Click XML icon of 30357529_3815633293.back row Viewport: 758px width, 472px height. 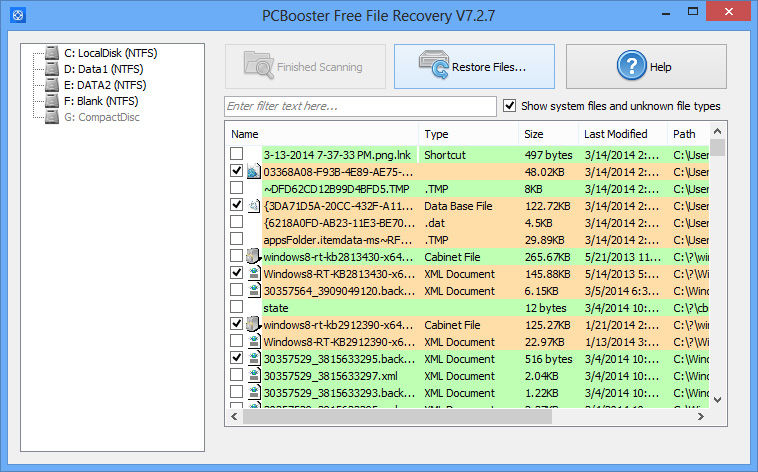(254, 393)
